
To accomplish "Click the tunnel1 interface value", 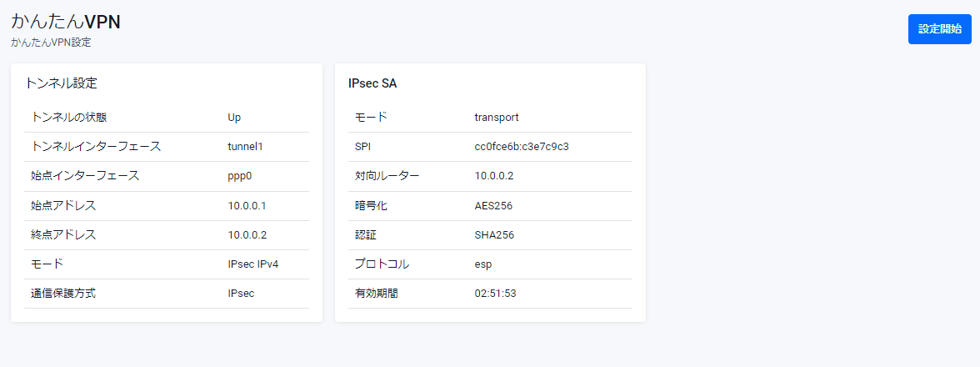I will 245,147.
